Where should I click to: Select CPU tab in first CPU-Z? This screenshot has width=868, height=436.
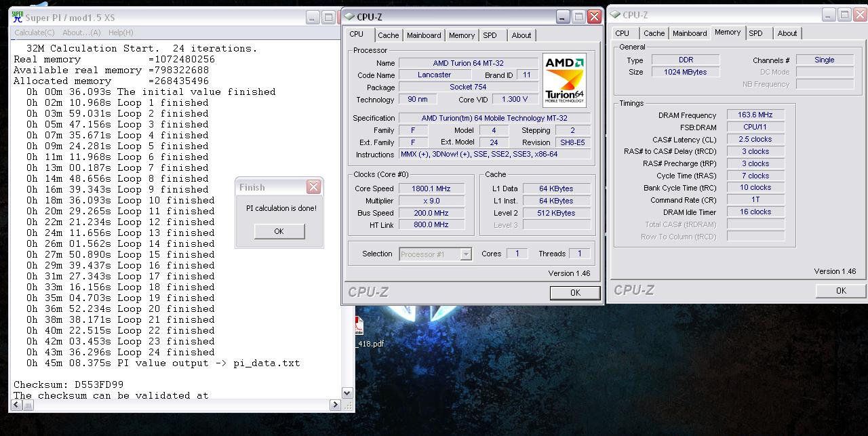pos(357,35)
